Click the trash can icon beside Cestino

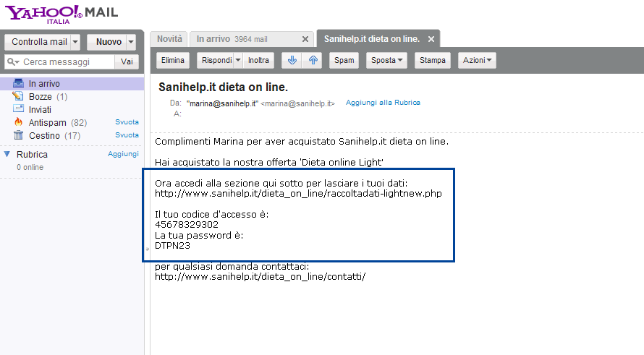(18, 135)
